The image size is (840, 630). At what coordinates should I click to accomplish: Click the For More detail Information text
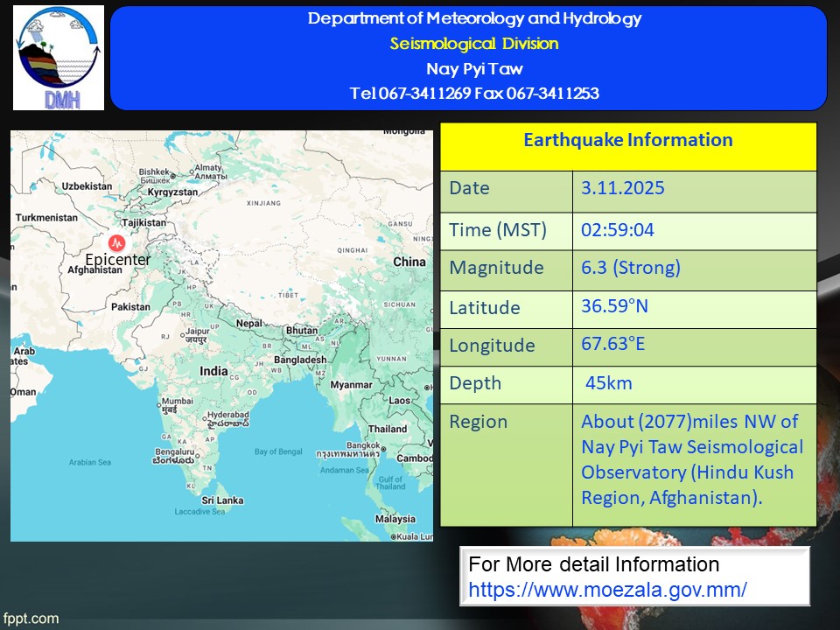coord(593,564)
